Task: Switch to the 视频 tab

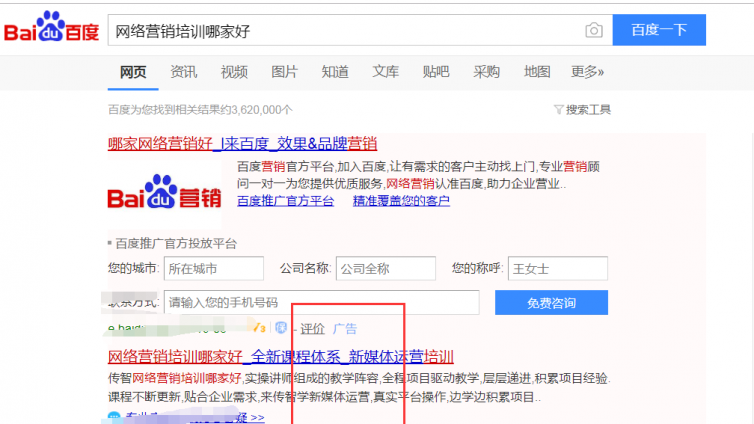Action: click(x=234, y=72)
